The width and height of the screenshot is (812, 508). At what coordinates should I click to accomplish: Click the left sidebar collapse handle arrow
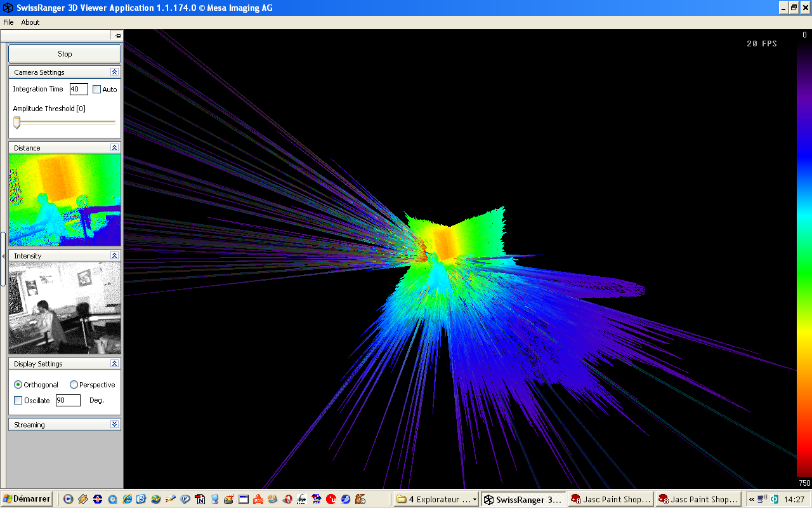tap(3, 256)
